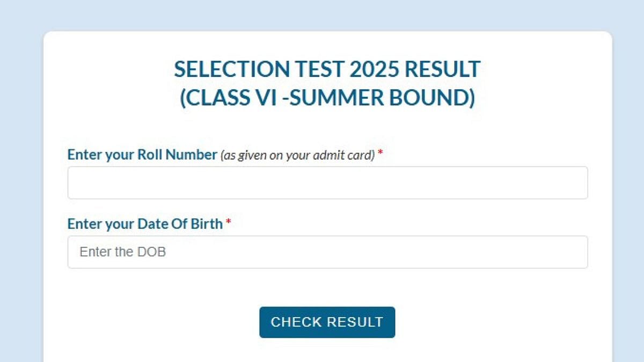Image resolution: width=644 pixels, height=362 pixels.
Task: Click the "as given on your admit card" hint
Action: [x=297, y=156]
